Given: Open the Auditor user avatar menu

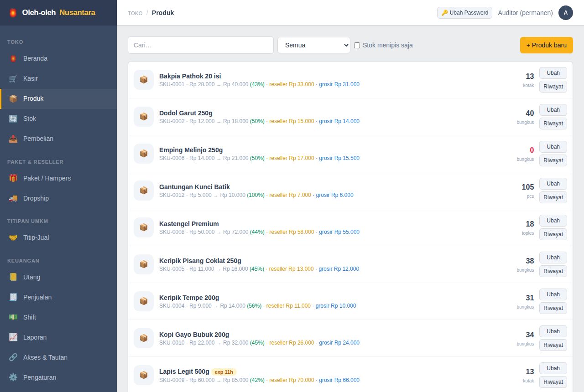Looking at the screenshot, I should coord(566,13).
